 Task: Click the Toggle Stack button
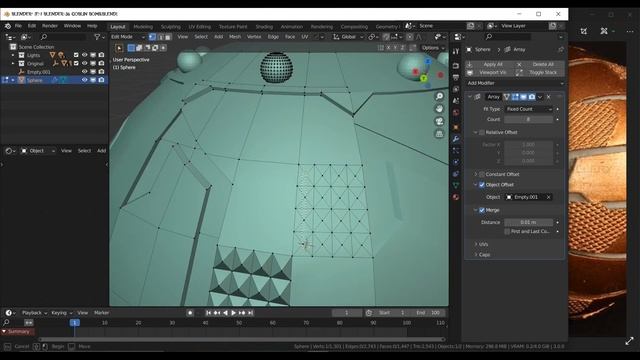[x=540, y=73]
